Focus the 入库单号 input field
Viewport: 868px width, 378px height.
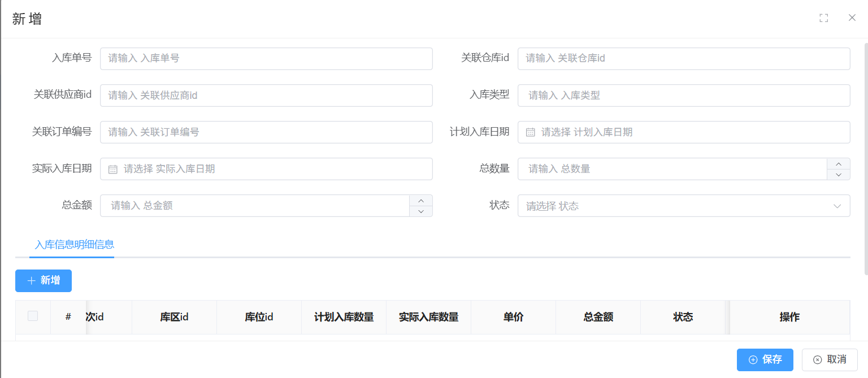[x=266, y=58]
